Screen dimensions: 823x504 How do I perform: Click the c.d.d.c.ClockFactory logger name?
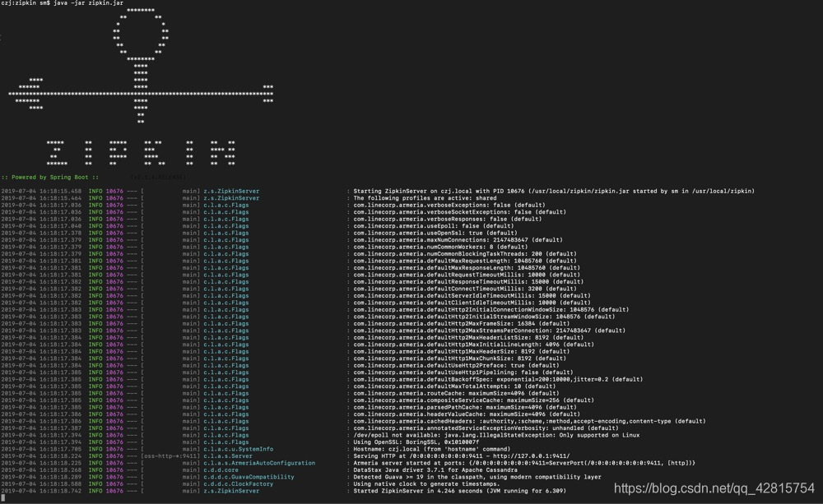[239, 484]
